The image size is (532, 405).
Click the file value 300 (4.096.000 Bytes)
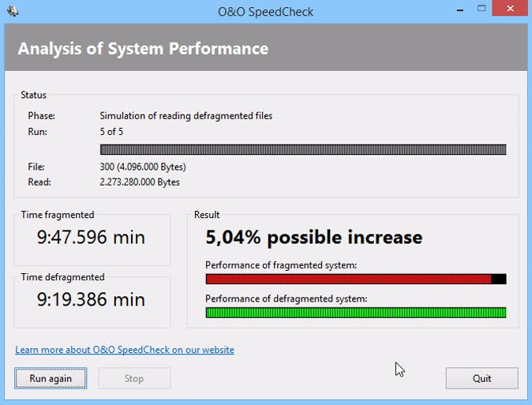[143, 167]
